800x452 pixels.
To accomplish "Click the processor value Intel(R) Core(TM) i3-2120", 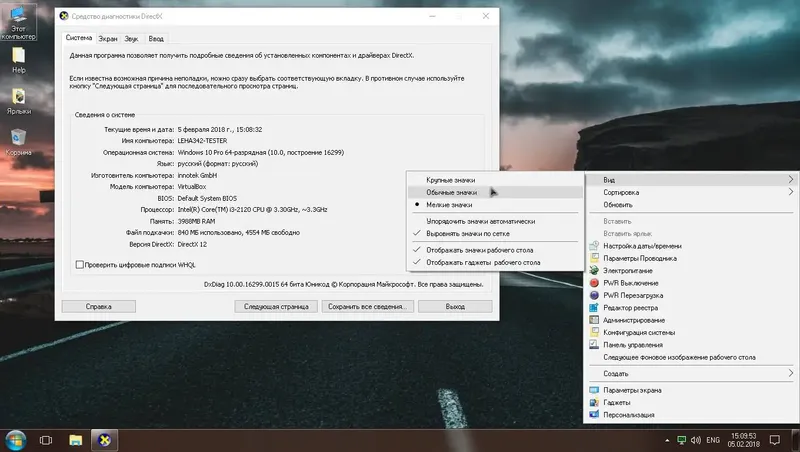I will point(252,209).
